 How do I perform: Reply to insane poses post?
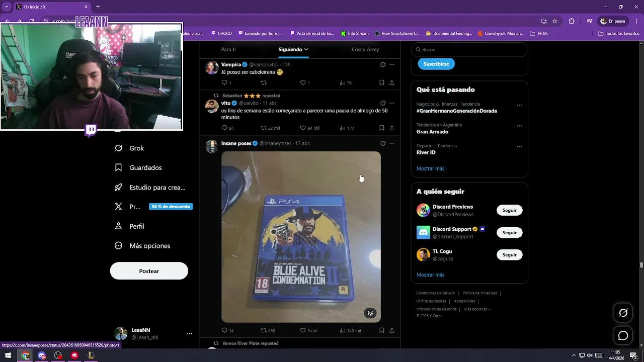(x=227, y=330)
